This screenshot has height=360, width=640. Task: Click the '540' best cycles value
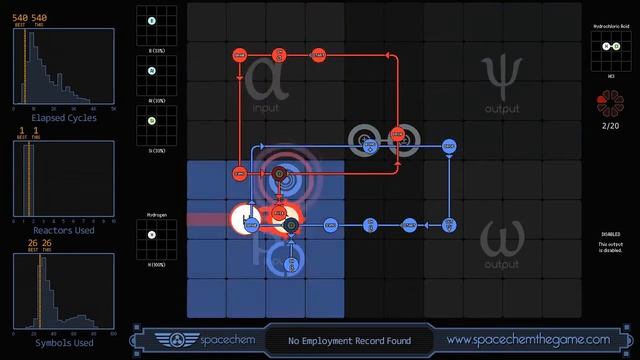pos(20,18)
